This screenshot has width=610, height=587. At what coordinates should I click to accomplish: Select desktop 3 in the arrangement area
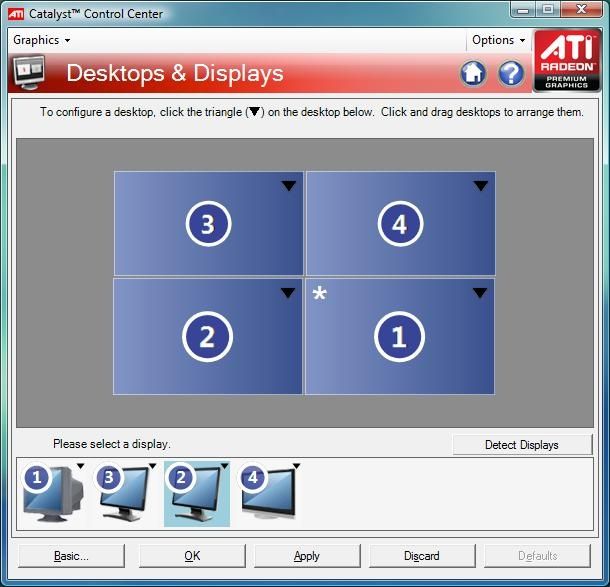click(209, 223)
